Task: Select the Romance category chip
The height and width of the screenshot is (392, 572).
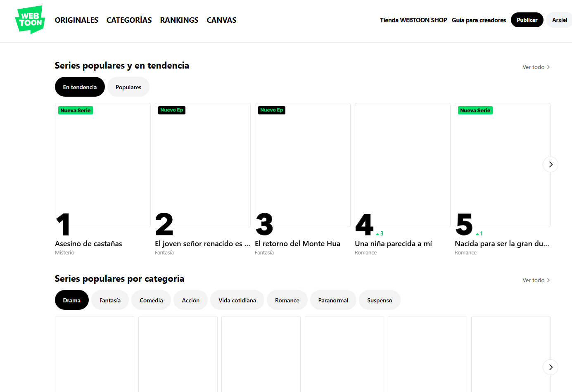Action: [x=287, y=300]
